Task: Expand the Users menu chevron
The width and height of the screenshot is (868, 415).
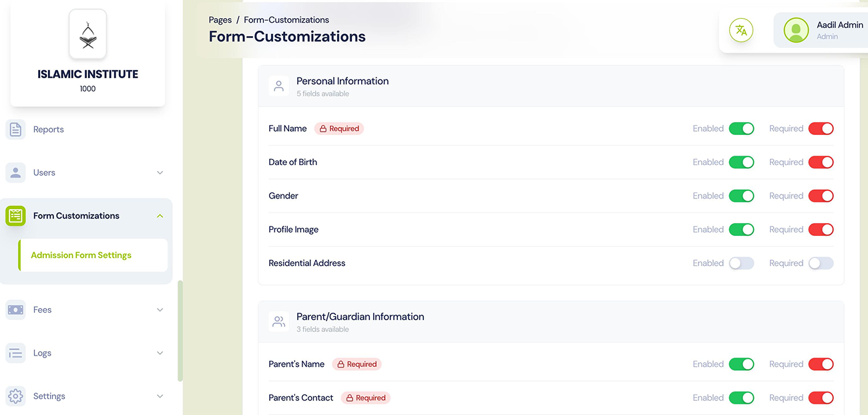Action: click(160, 173)
